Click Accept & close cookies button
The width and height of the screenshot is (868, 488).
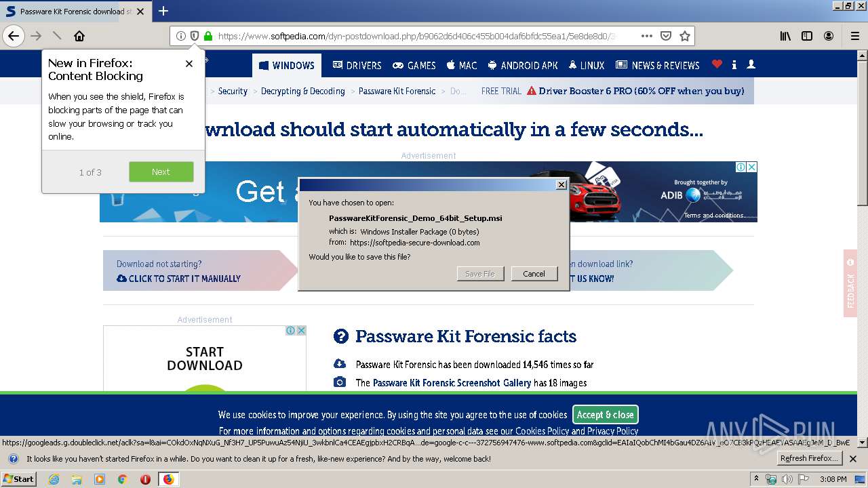[606, 415]
